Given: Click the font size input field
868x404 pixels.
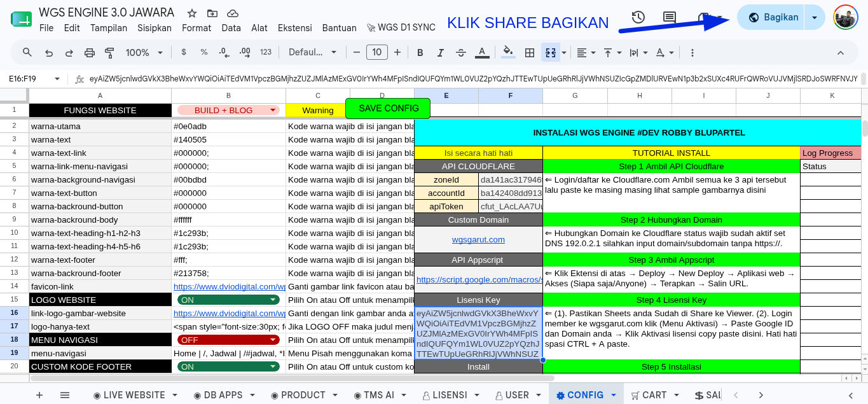Looking at the screenshot, I should [377, 52].
